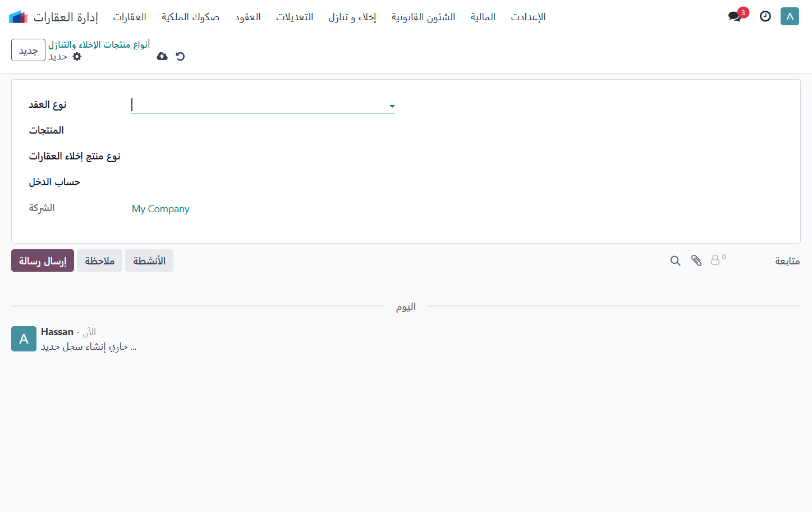Image resolution: width=812 pixels, height=512 pixels.
Task: Go to أنواع منتجات الإخلاء والتنازل breadcrumb
Action: click(x=99, y=44)
